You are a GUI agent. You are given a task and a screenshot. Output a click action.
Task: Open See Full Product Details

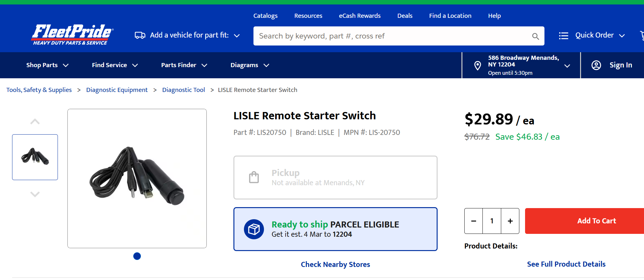click(566, 264)
